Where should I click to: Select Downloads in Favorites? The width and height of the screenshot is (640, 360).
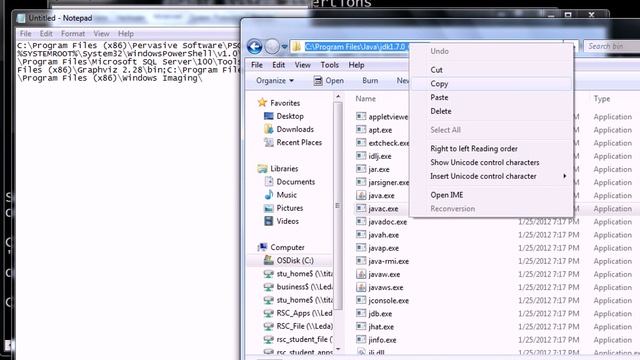(295, 129)
